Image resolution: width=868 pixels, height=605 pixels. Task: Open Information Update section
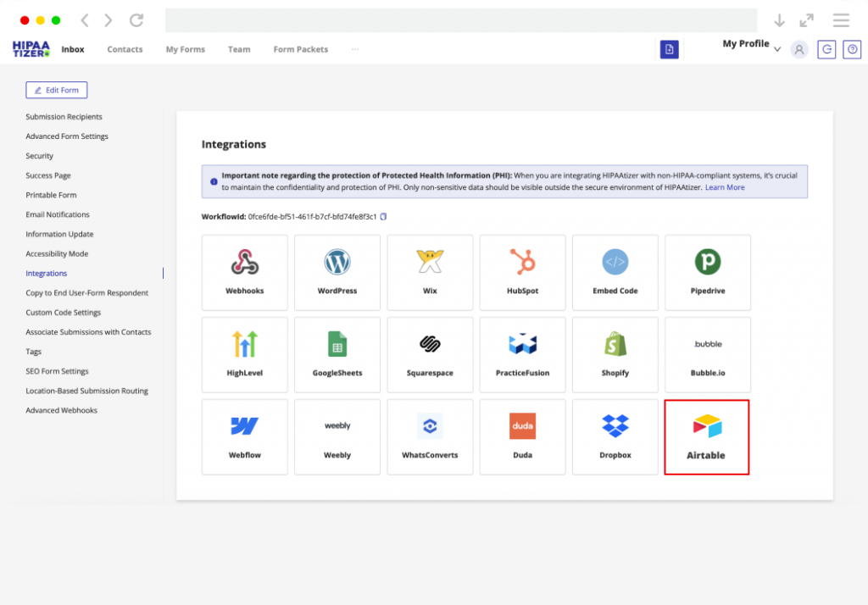point(59,234)
